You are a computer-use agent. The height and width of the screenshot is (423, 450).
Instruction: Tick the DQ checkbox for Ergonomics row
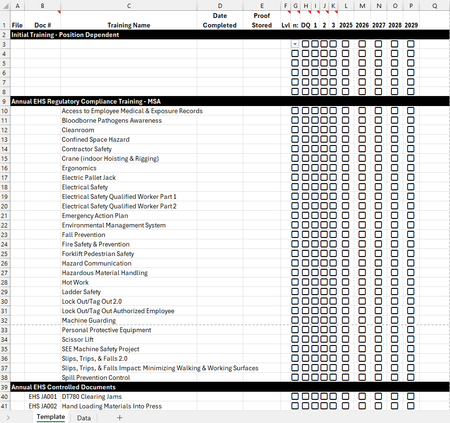pos(306,168)
